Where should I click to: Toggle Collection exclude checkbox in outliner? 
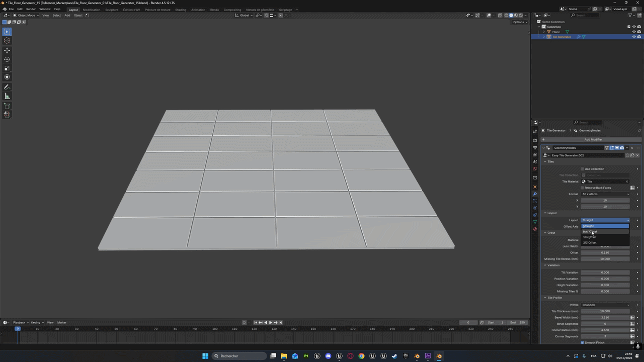click(628, 27)
